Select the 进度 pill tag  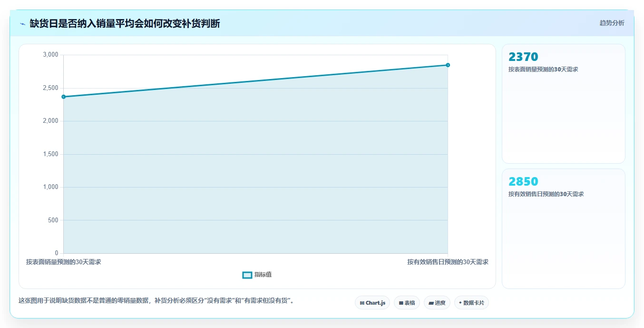[437, 303]
